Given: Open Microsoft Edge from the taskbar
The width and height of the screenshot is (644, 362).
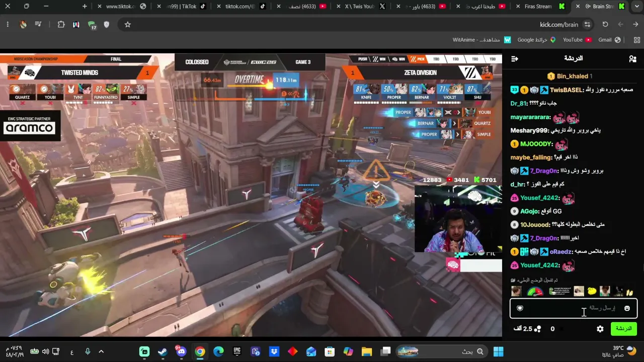Looking at the screenshot, I should (218, 351).
